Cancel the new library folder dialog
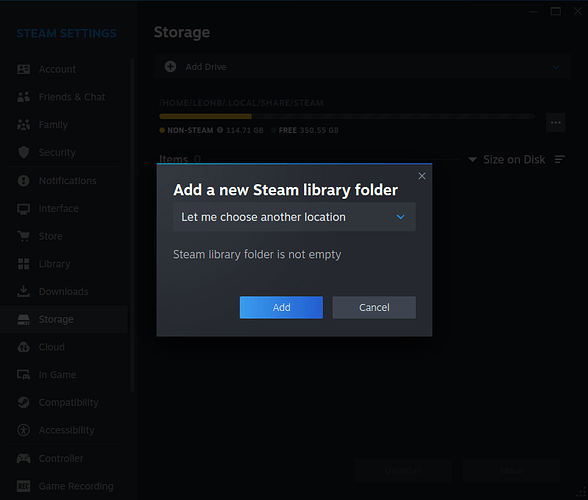Image resolution: width=588 pixels, height=500 pixels. coord(374,307)
